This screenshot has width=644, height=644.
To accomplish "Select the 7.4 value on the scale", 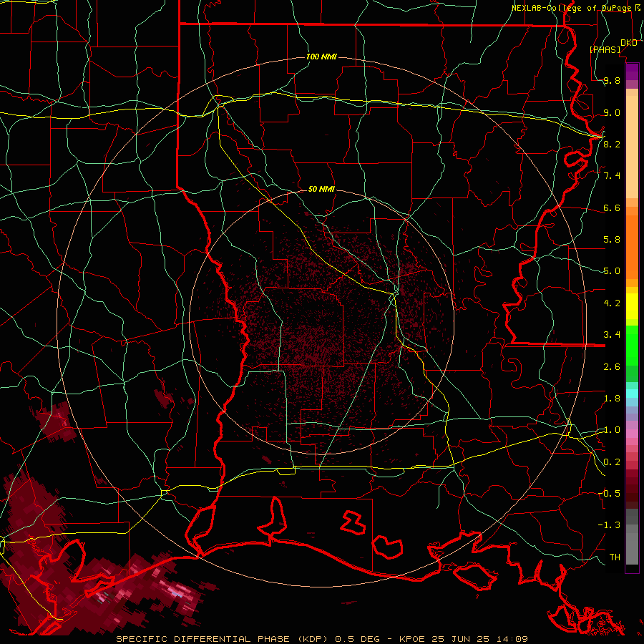I will [612, 176].
